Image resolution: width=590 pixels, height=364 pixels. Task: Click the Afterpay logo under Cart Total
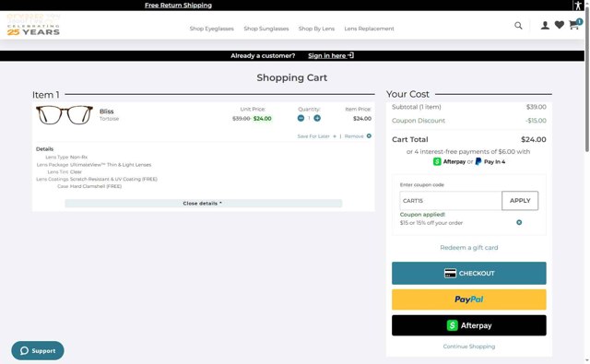point(449,161)
